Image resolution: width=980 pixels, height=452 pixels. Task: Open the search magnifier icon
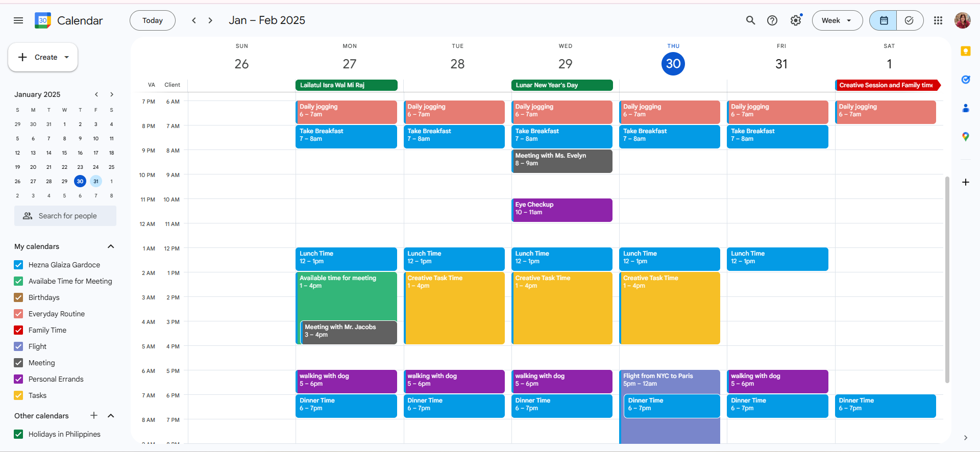(750, 20)
